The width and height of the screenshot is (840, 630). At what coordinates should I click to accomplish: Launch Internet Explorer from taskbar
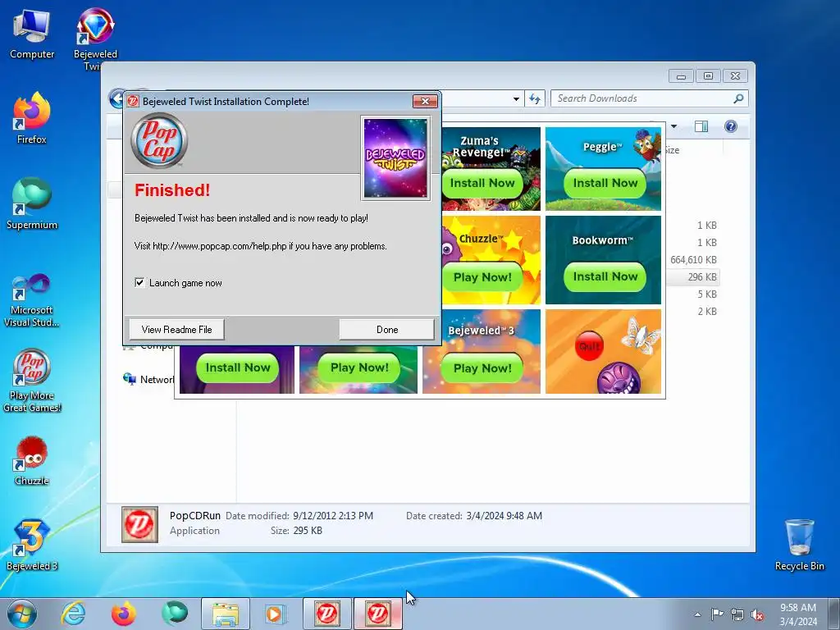[x=73, y=614]
